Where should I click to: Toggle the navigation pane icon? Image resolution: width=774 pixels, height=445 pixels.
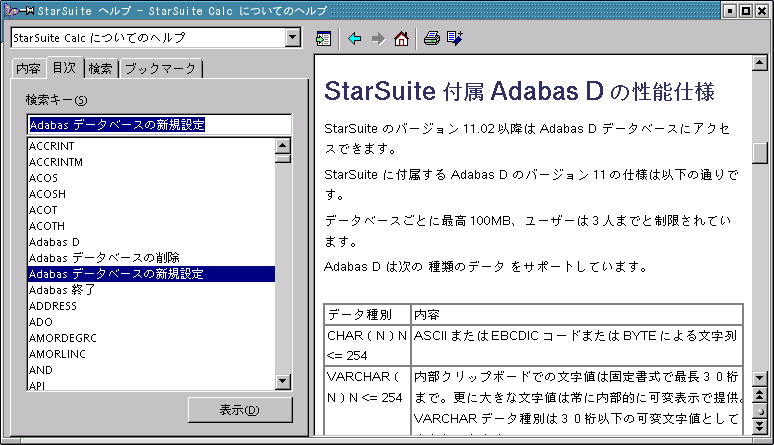click(x=323, y=39)
